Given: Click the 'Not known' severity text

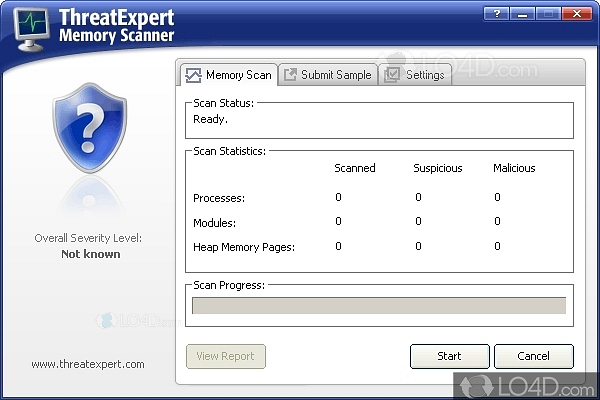Looking at the screenshot, I should [x=91, y=254].
